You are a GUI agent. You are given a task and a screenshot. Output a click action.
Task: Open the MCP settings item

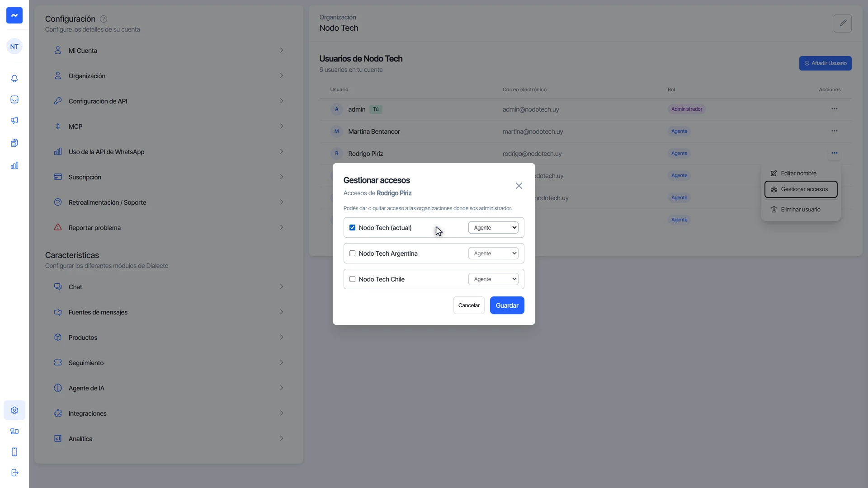[x=169, y=127]
